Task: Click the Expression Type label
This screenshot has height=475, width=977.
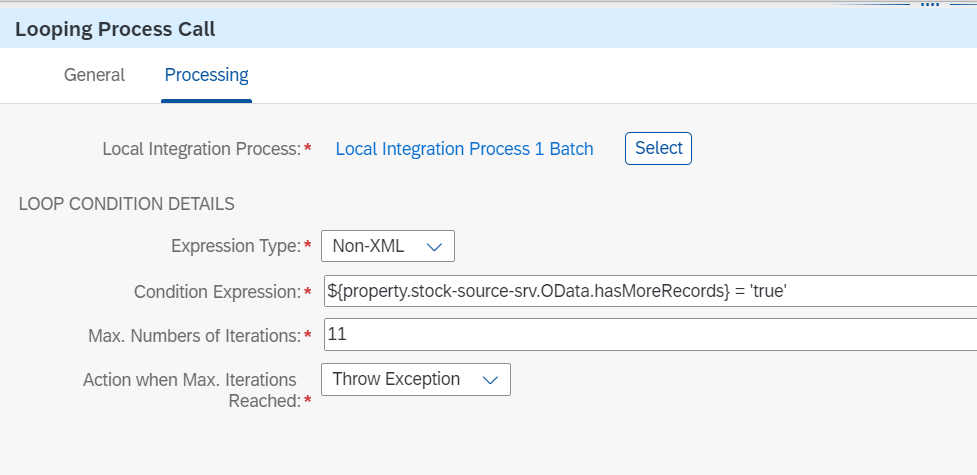Action: pos(235,246)
